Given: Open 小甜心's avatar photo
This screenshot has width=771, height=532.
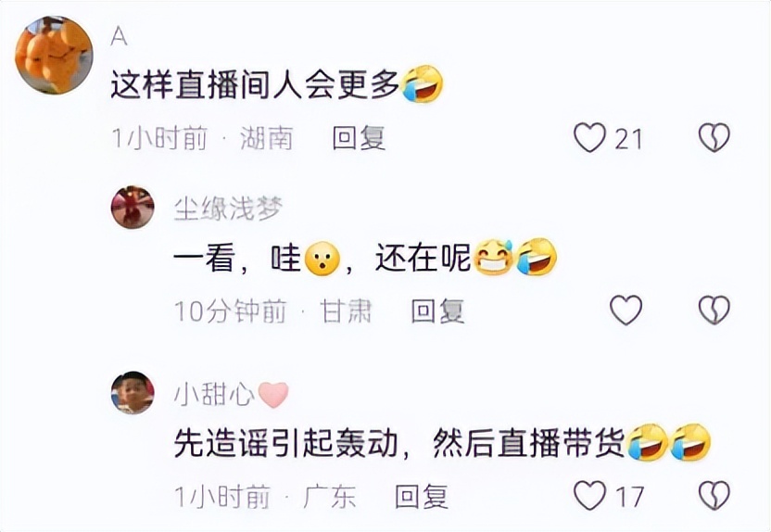Looking at the screenshot, I should [x=133, y=393].
